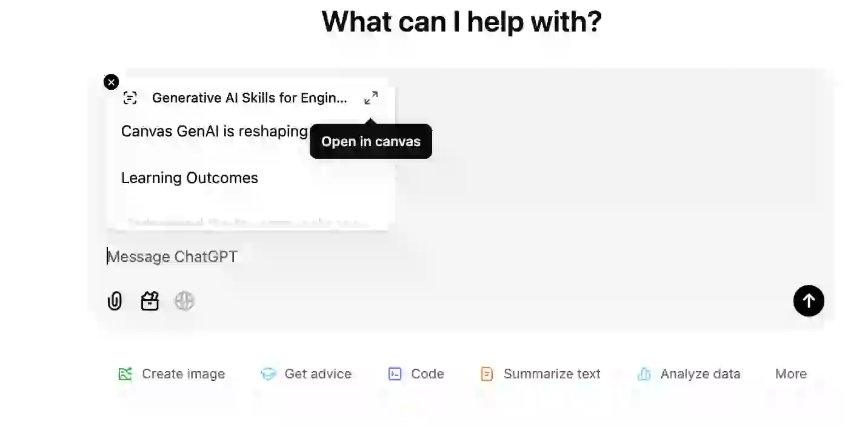Image resolution: width=868 pixels, height=433 pixels.
Task: Open the Generative AI Skills canvas title
Action: (x=250, y=98)
